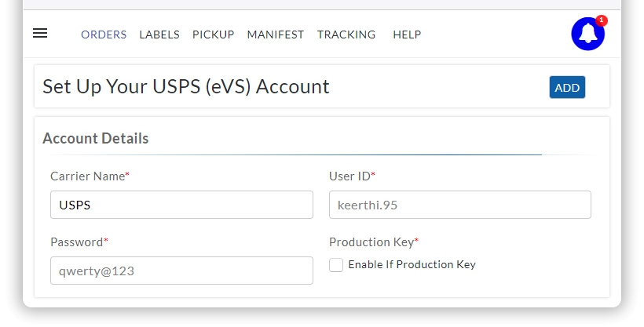Click the Password input field

click(x=181, y=271)
